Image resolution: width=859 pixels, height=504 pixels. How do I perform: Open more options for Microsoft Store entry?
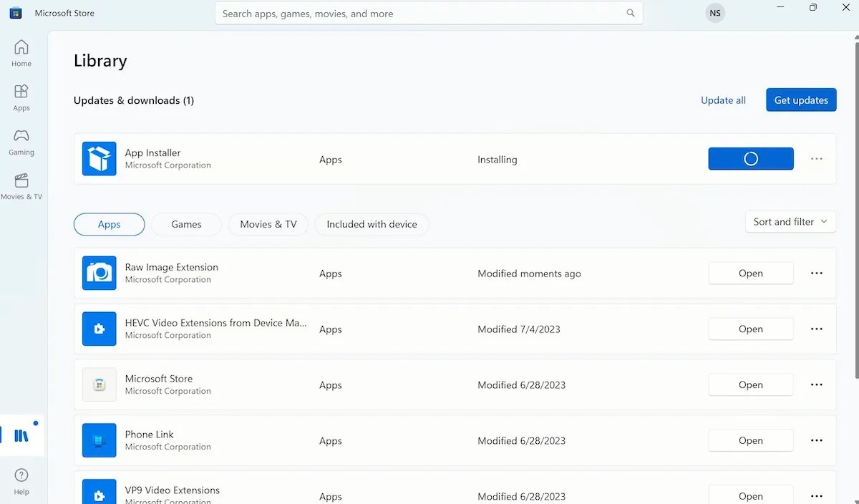pyautogui.click(x=816, y=384)
